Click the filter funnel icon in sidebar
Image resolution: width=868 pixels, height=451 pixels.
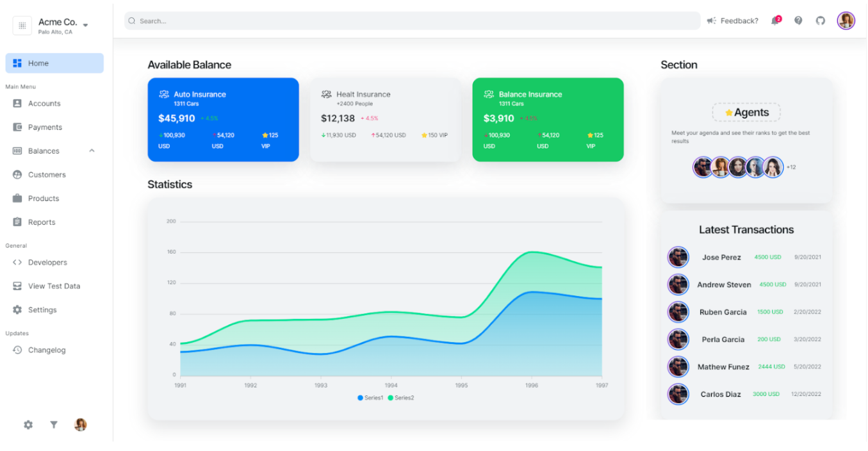pos(54,424)
